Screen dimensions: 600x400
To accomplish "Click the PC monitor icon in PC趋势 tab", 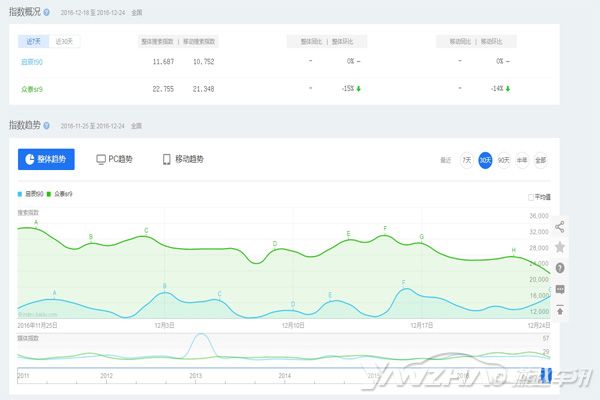I will (x=101, y=159).
